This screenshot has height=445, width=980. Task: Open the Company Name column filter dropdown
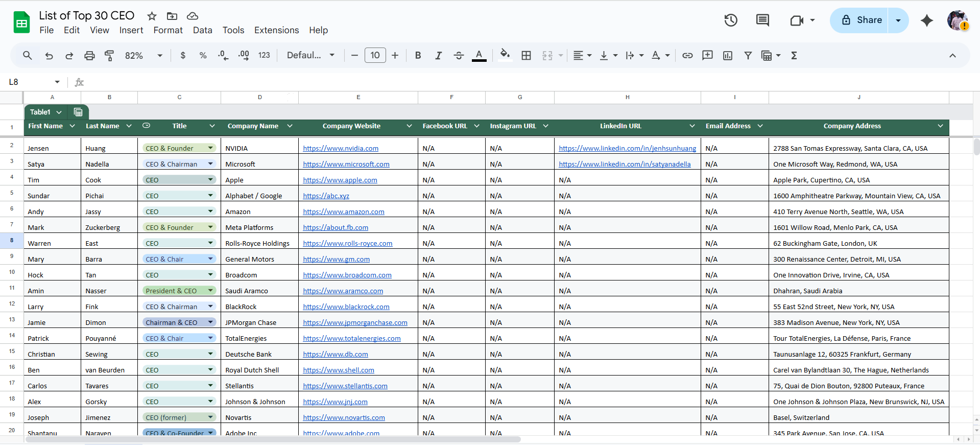click(290, 126)
